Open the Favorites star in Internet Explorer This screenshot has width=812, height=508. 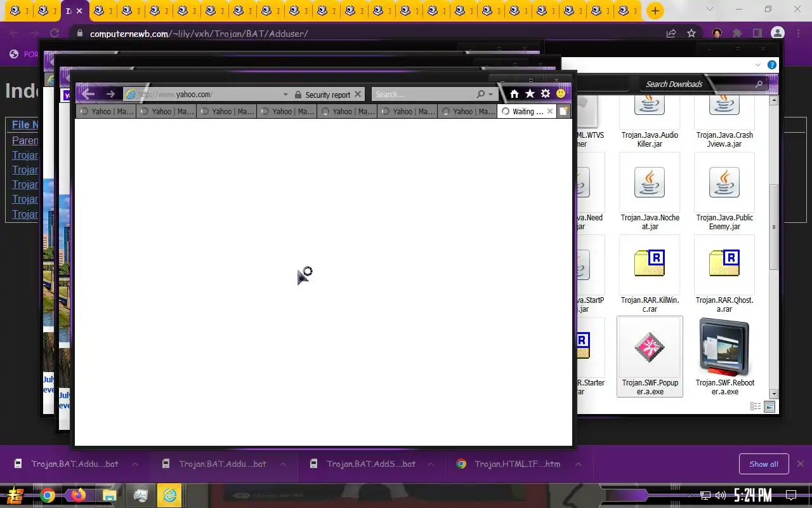[530, 94]
